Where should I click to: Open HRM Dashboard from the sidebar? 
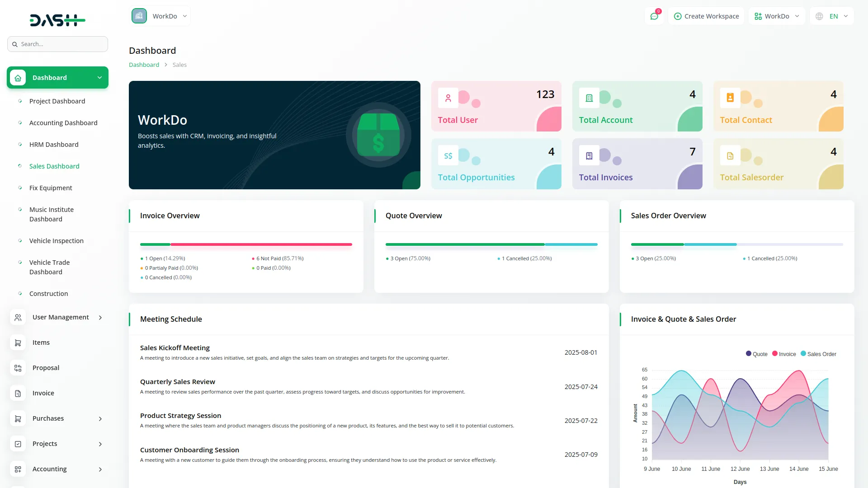coord(53,144)
